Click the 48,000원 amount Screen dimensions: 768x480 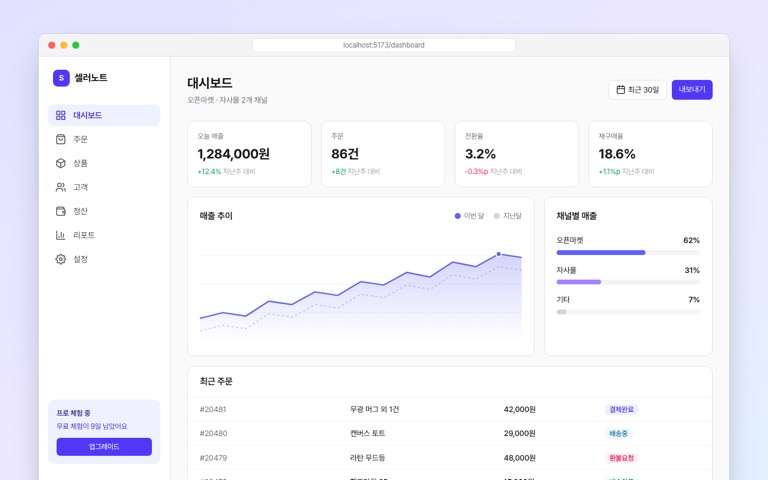pyautogui.click(x=520, y=458)
